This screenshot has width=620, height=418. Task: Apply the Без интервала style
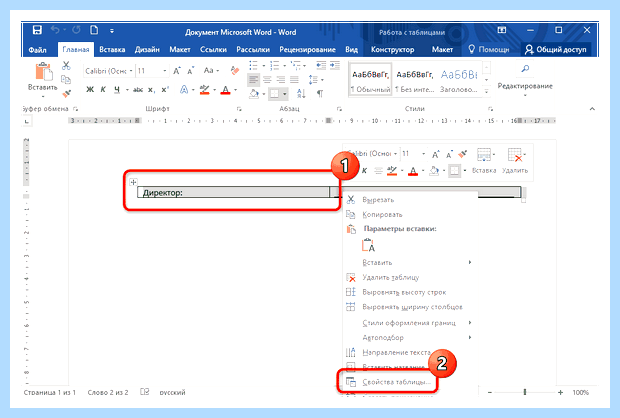pos(414,81)
